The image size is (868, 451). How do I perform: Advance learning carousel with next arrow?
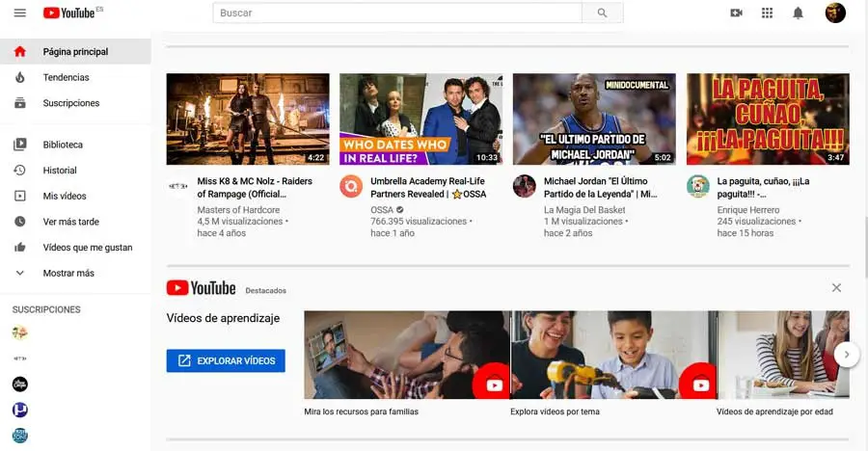point(847,355)
